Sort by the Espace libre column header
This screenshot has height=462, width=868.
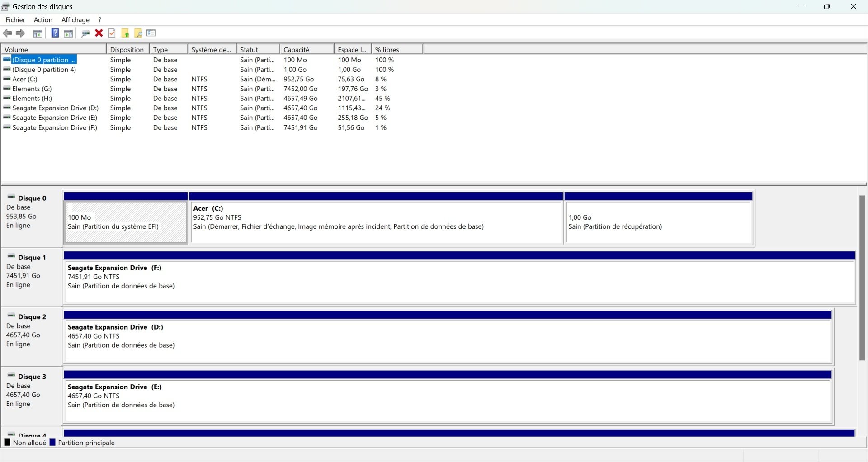tap(353, 49)
